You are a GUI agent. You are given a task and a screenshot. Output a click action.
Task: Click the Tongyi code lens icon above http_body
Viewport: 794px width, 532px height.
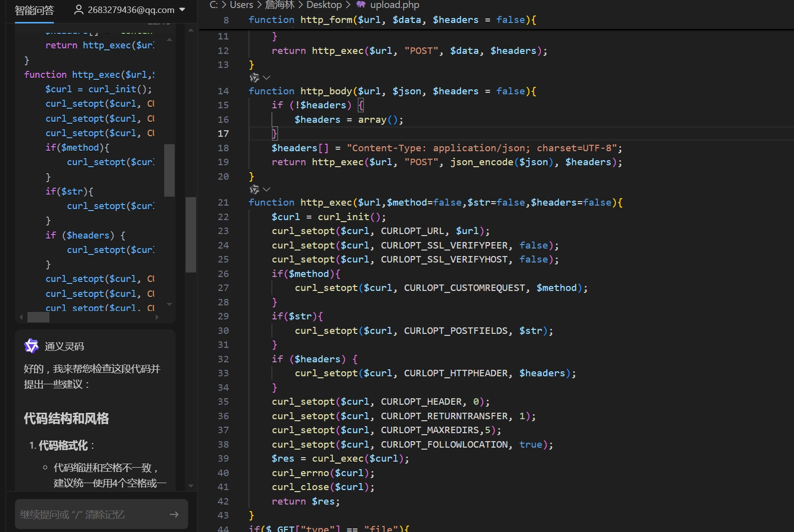[x=255, y=78]
